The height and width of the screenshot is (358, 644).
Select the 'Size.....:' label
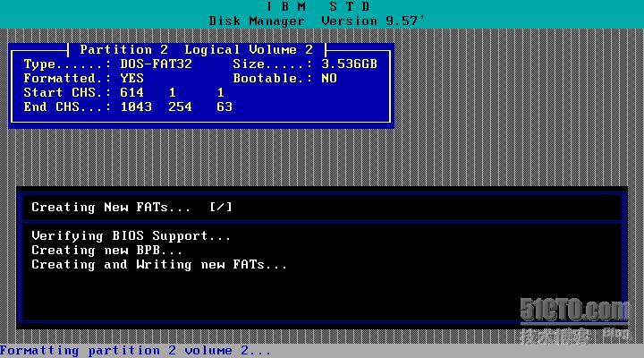(x=273, y=64)
